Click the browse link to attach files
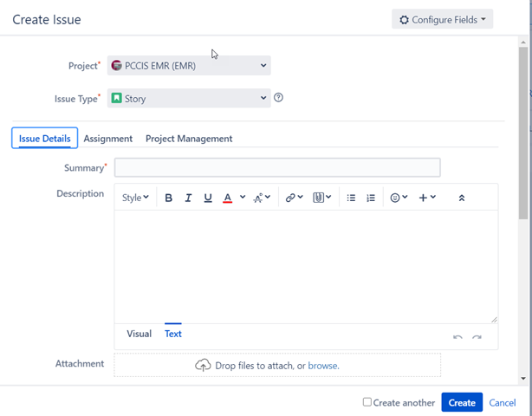This screenshot has height=416, width=532. 322,366
